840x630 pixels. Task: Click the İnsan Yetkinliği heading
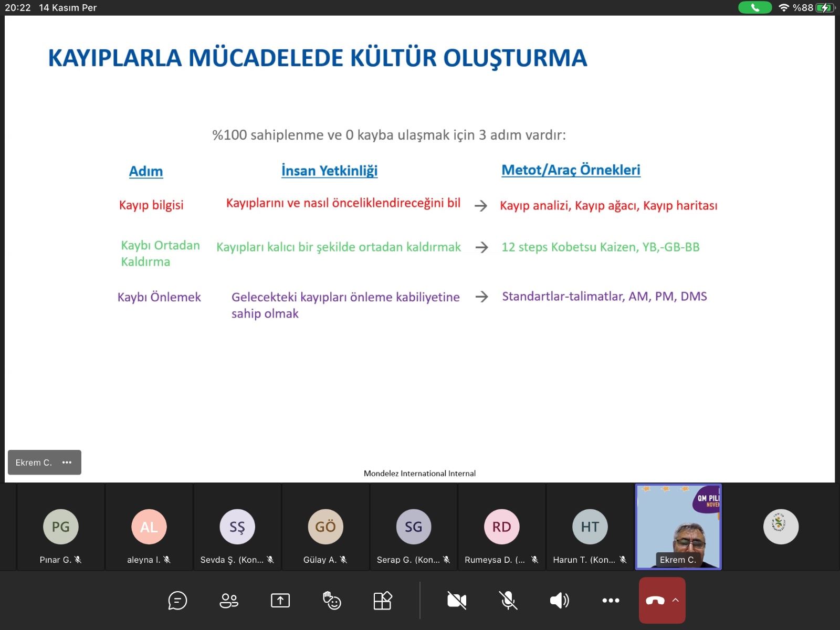(x=329, y=171)
